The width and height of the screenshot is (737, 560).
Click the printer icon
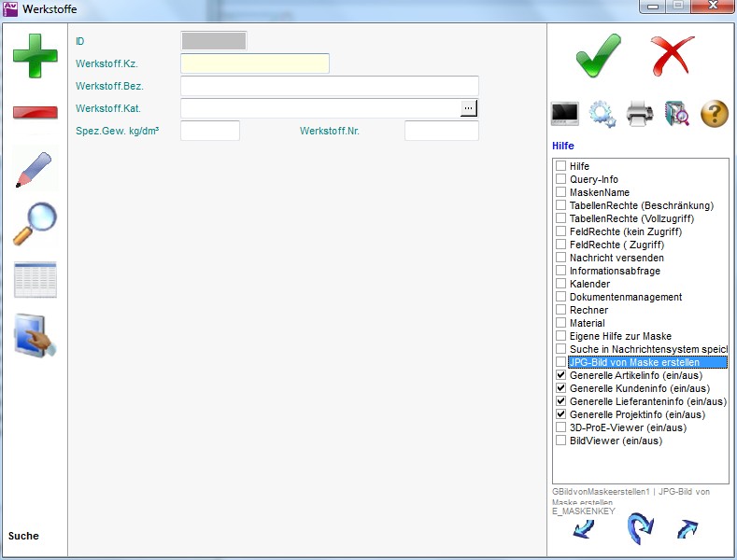640,114
